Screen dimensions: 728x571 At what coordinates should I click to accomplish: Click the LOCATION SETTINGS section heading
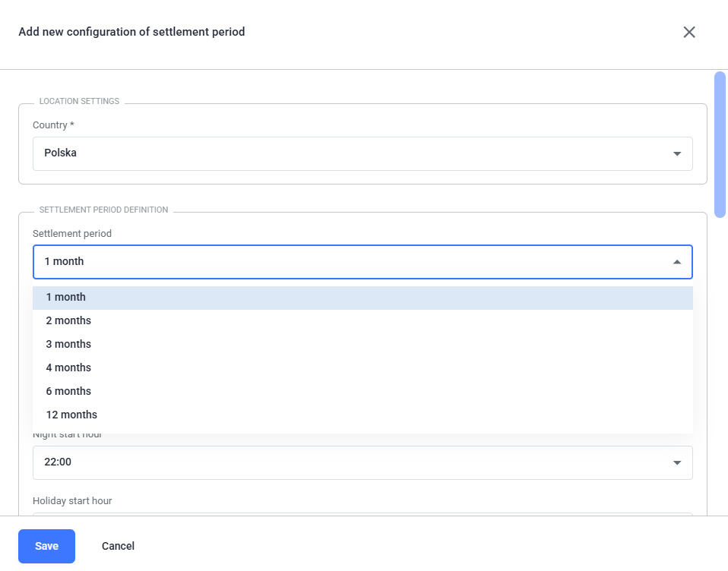click(79, 101)
